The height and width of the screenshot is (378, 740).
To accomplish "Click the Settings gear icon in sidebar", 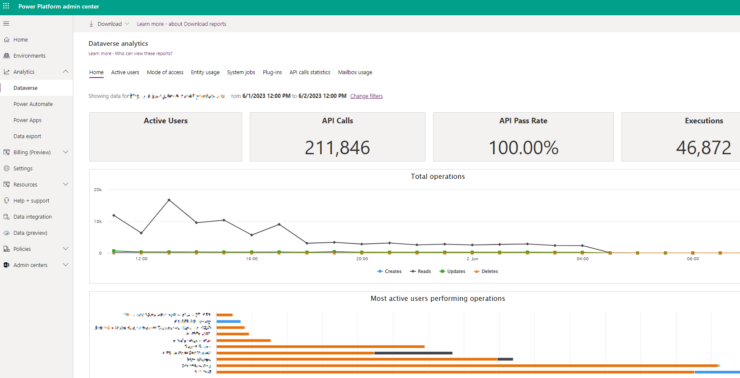I will click(x=7, y=168).
